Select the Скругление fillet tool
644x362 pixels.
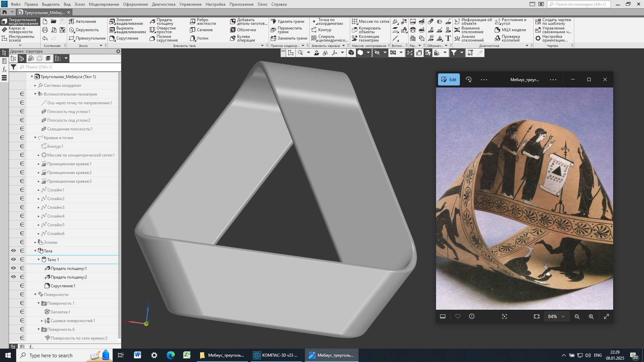click(x=124, y=38)
